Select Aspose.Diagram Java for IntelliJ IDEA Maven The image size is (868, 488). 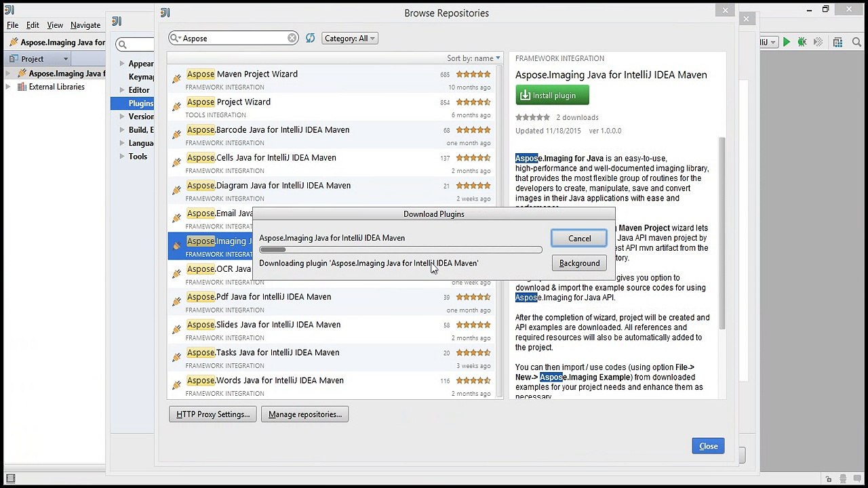(x=331, y=191)
